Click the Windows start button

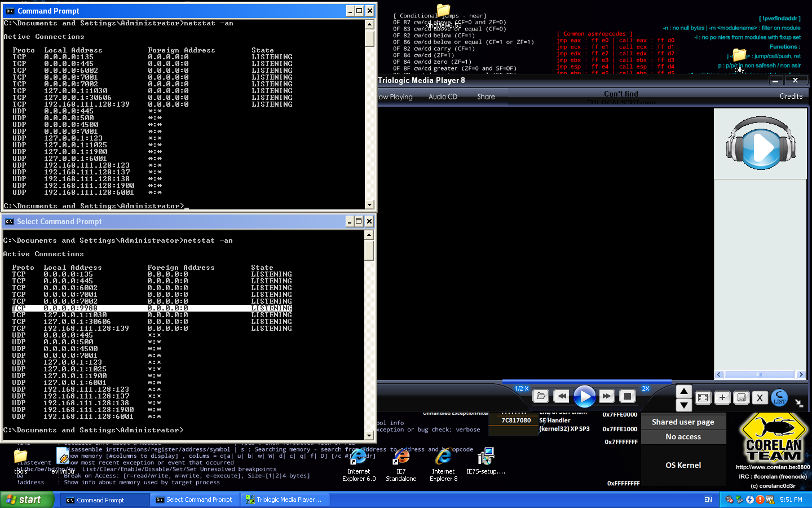(x=27, y=500)
